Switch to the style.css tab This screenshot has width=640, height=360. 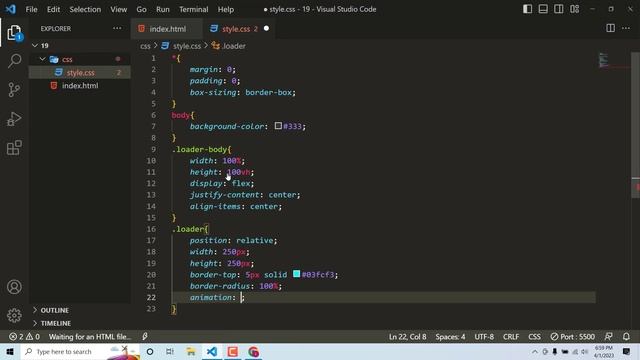click(x=236, y=29)
